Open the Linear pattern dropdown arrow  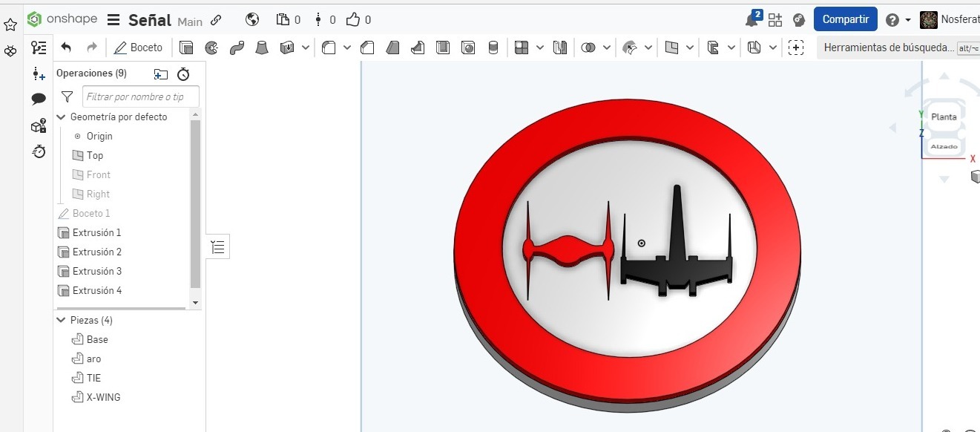(540, 48)
